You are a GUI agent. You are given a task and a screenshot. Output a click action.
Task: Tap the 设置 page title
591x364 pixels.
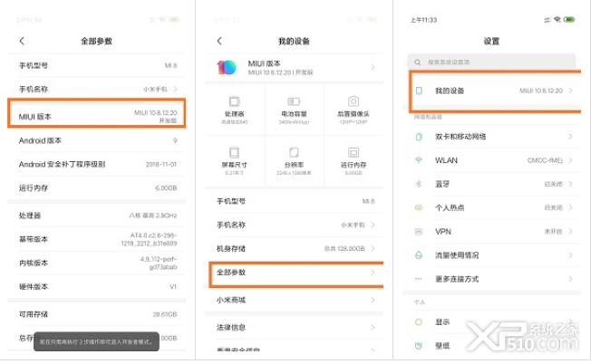(491, 41)
